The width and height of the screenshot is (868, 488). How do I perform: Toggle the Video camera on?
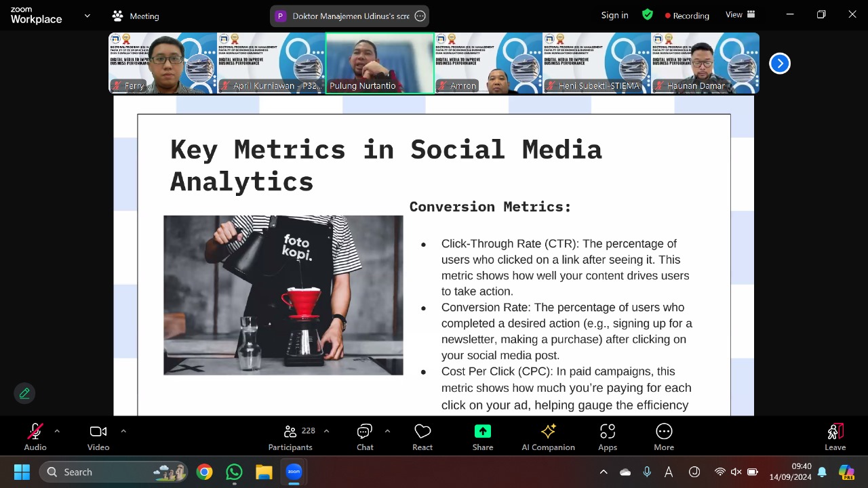(98, 437)
